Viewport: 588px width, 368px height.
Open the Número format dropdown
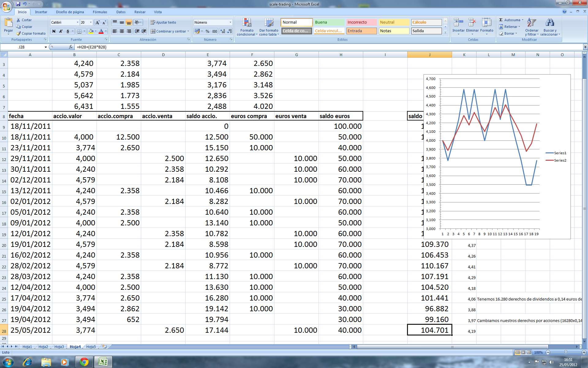(230, 22)
